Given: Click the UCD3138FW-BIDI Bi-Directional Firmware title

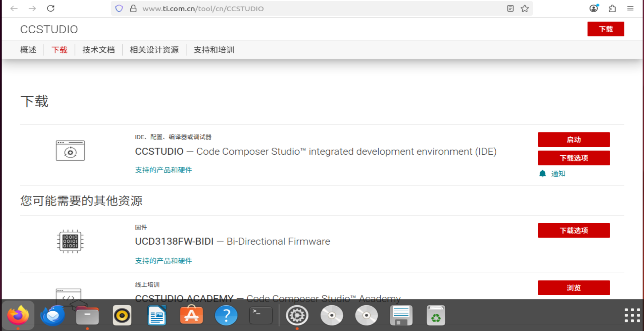Looking at the screenshot, I should pos(233,241).
